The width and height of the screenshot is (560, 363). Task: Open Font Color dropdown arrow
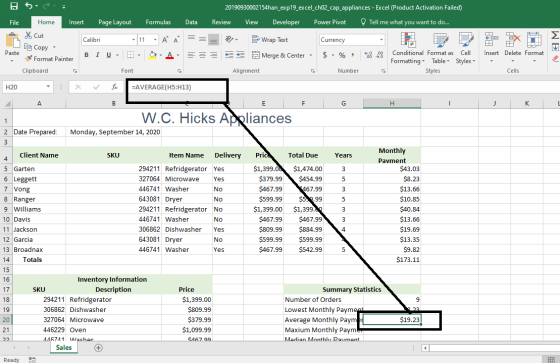(178, 55)
